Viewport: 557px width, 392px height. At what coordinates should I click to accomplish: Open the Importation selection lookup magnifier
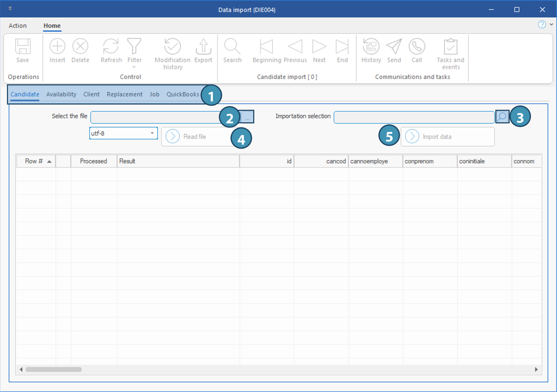click(x=502, y=117)
